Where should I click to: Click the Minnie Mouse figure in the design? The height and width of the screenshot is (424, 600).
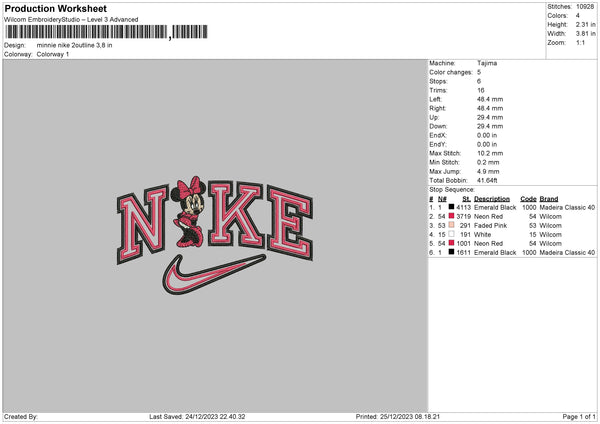[x=189, y=211]
